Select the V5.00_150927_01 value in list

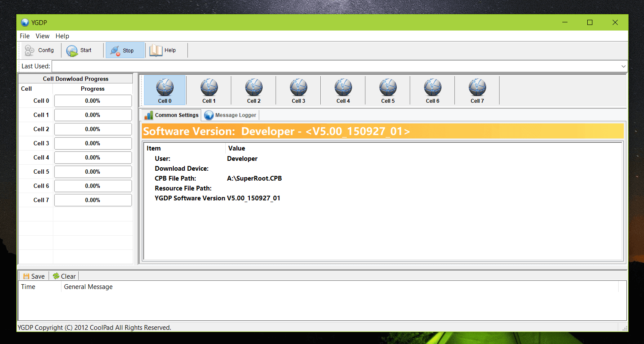tap(254, 198)
